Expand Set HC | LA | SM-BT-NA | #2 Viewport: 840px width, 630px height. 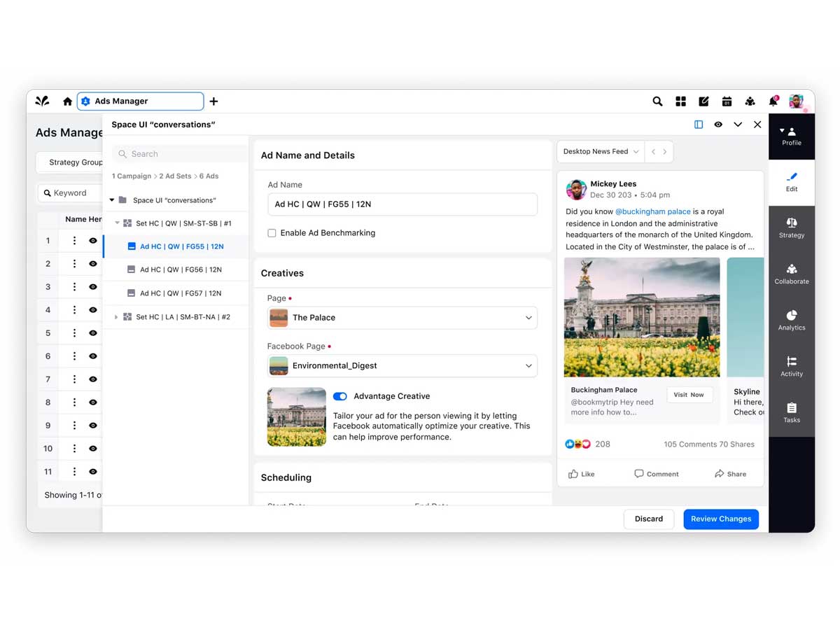coord(117,317)
